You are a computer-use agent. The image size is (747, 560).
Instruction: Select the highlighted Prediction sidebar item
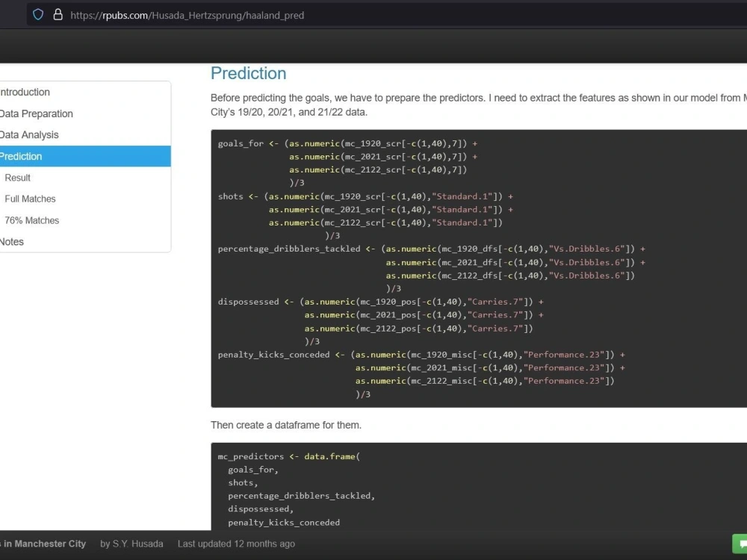tap(85, 156)
